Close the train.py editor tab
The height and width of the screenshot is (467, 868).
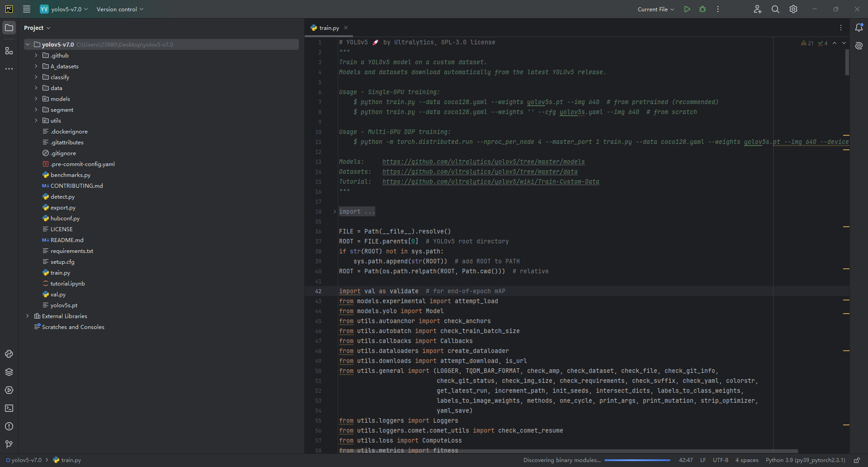point(346,28)
